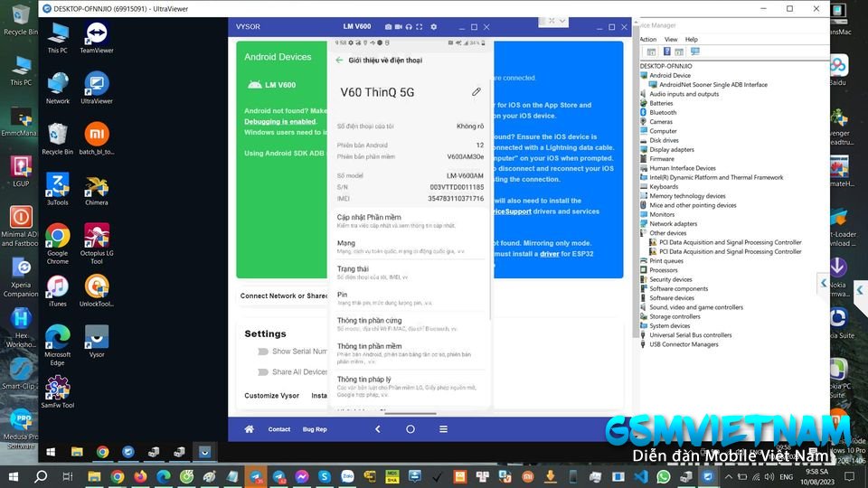Open Cập nhật Phần mềm setting
The width and height of the screenshot is (868, 488).
pos(410,221)
